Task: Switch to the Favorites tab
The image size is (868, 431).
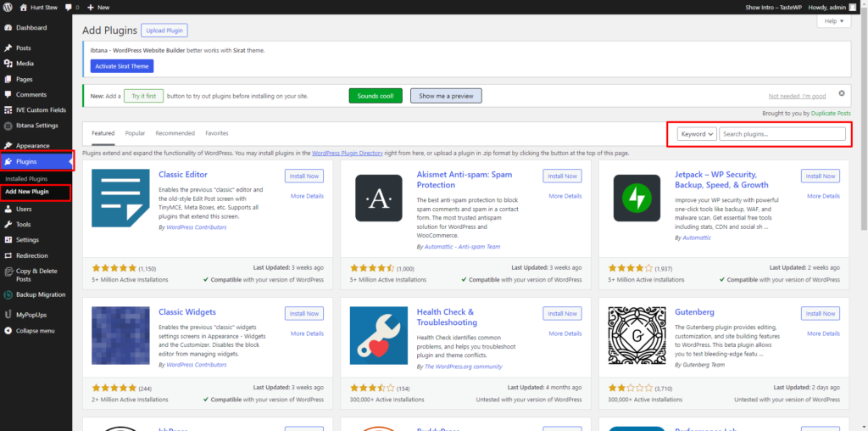Action: [216, 133]
